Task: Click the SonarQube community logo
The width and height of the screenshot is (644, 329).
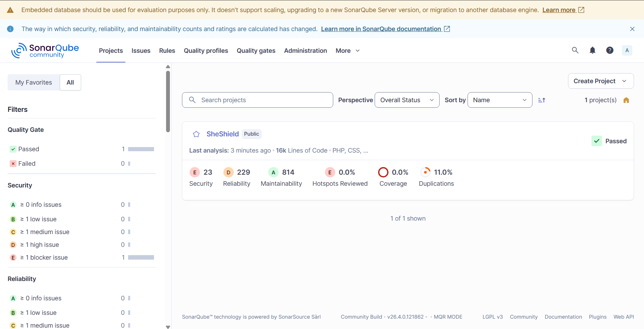Action: point(45,50)
